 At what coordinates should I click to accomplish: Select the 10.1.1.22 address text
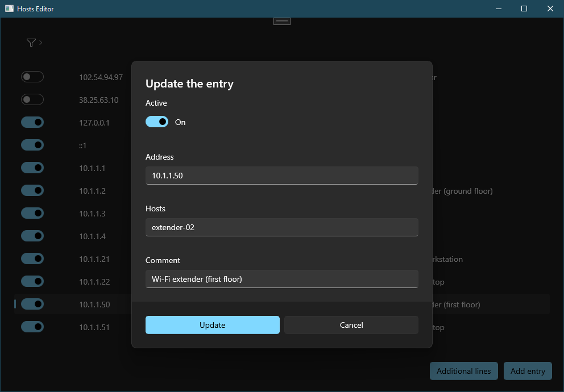tap(94, 282)
